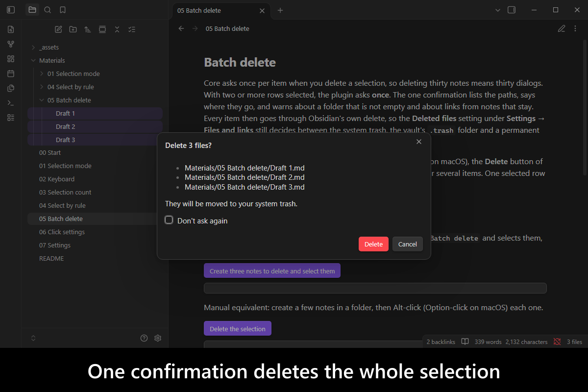Open today's daily note calendar icon

pyautogui.click(x=11, y=73)
